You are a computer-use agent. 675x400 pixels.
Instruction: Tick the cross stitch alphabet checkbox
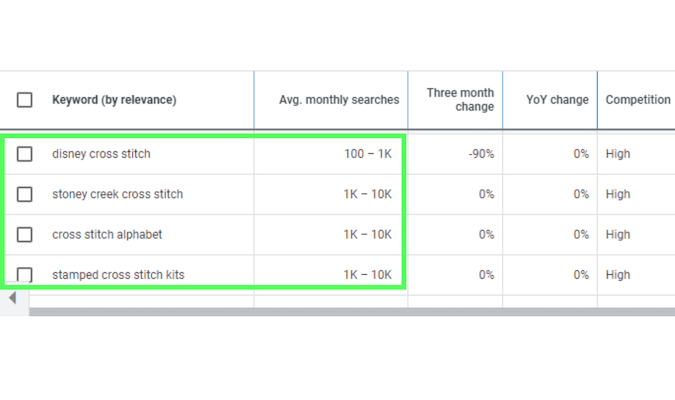click(x=25, y=235)
